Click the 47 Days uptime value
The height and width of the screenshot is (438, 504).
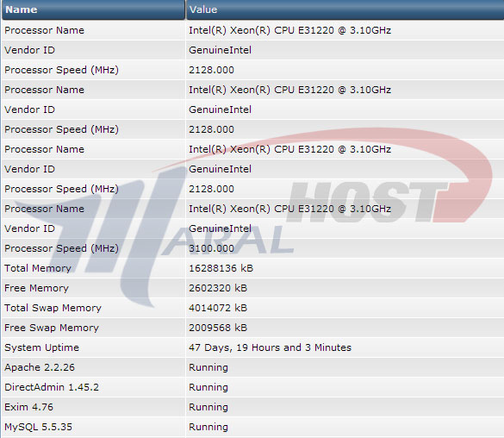pos(270,347)
